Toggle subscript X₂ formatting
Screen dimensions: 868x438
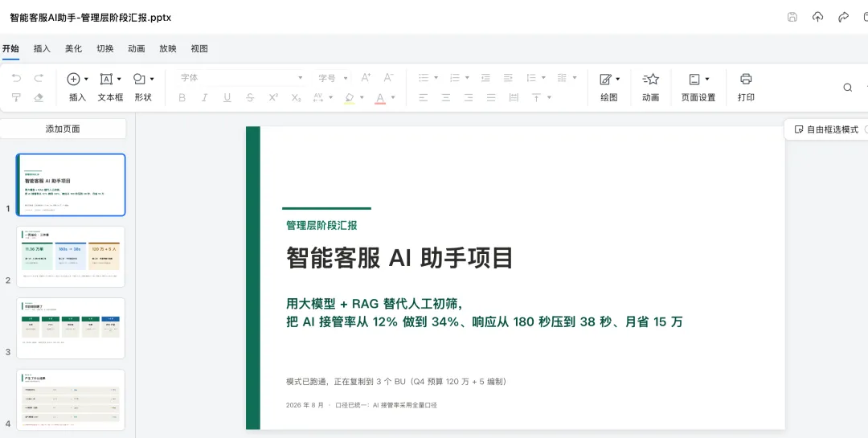click(296, 97)
